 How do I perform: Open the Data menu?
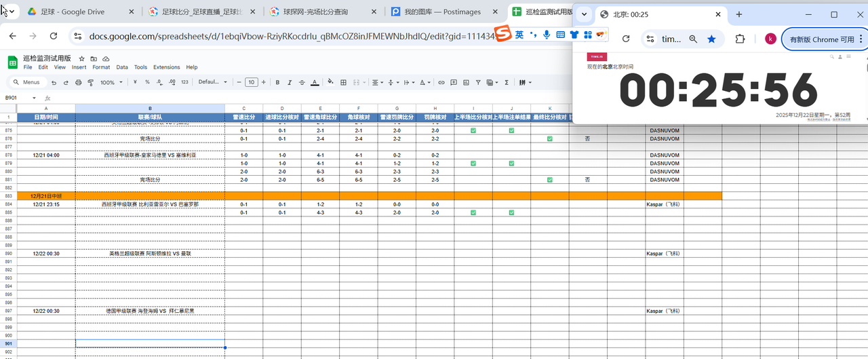click(122, 67)
